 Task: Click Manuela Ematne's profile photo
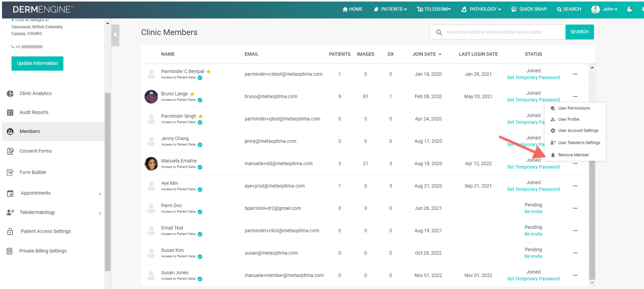tap(151, 164)
